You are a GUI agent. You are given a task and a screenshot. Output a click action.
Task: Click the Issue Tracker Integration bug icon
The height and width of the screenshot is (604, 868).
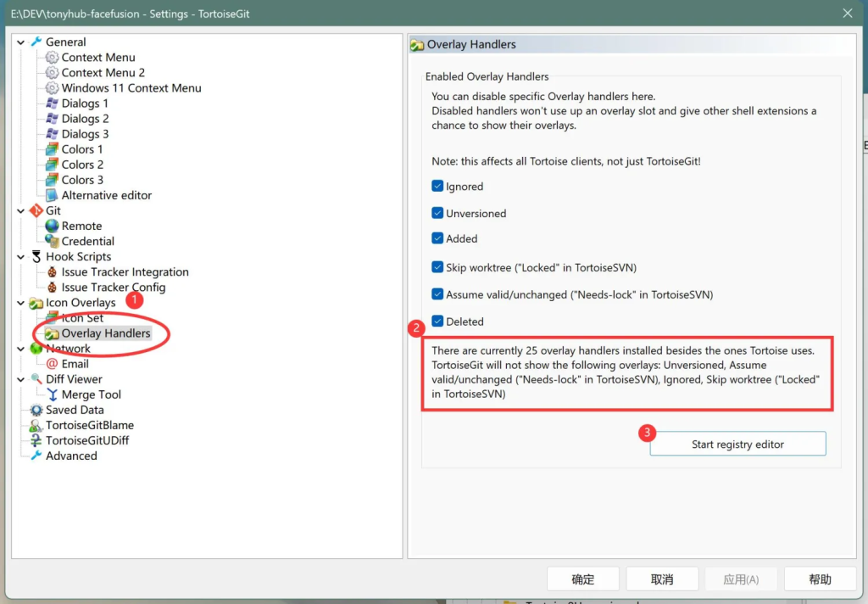(52, 271)
